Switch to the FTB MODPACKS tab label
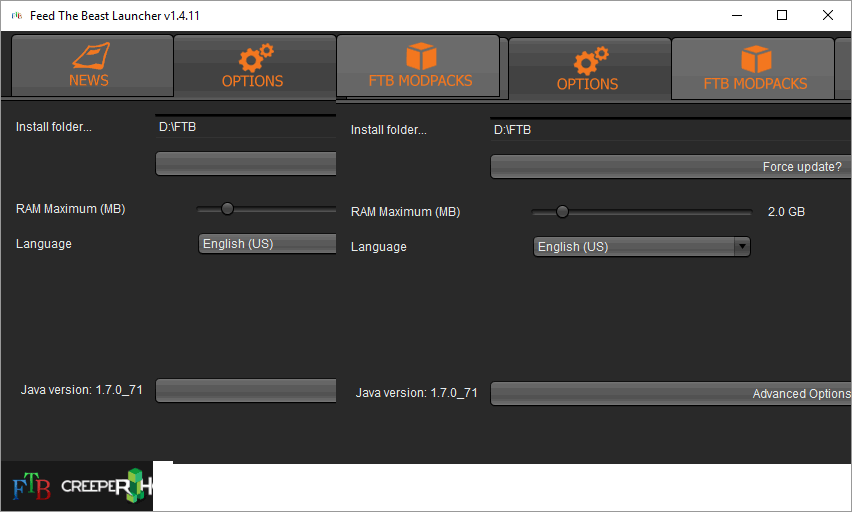 pos(420,81)
